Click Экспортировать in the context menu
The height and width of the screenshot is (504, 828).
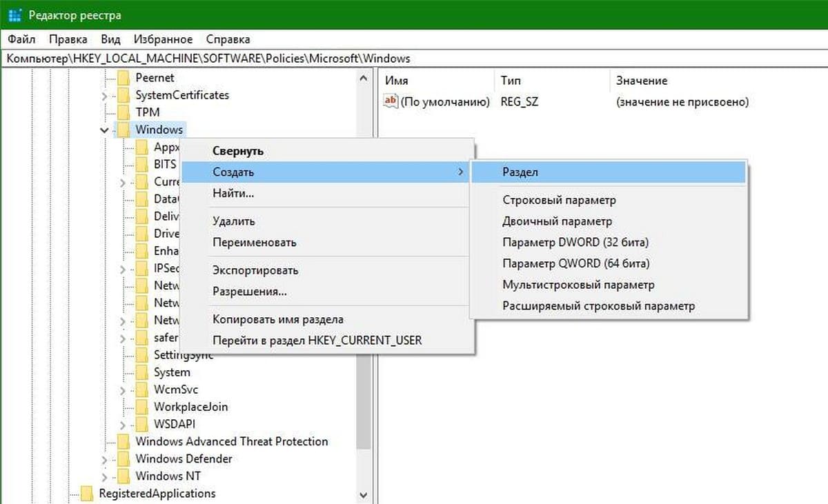tap(255, 270)
